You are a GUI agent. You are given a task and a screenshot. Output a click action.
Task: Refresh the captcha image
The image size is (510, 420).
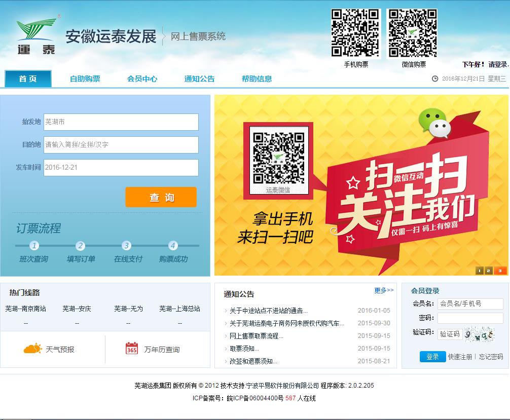[480, 334]
